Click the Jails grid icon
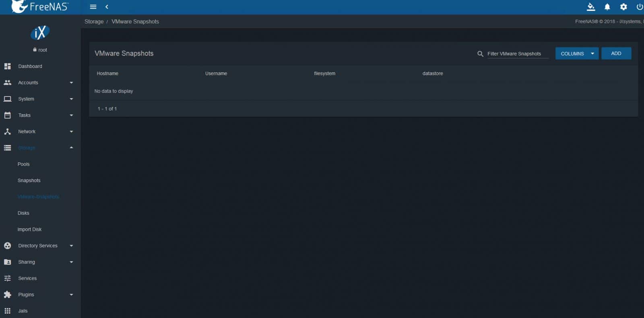644x318 pixels. pyautogui.click(x=7, y=311)
